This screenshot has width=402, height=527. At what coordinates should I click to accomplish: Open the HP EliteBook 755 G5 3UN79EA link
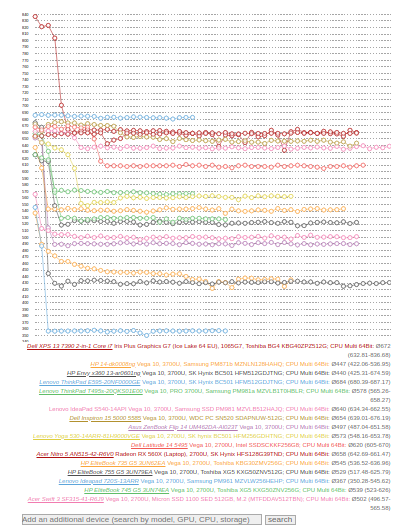[x=110, y=472]
